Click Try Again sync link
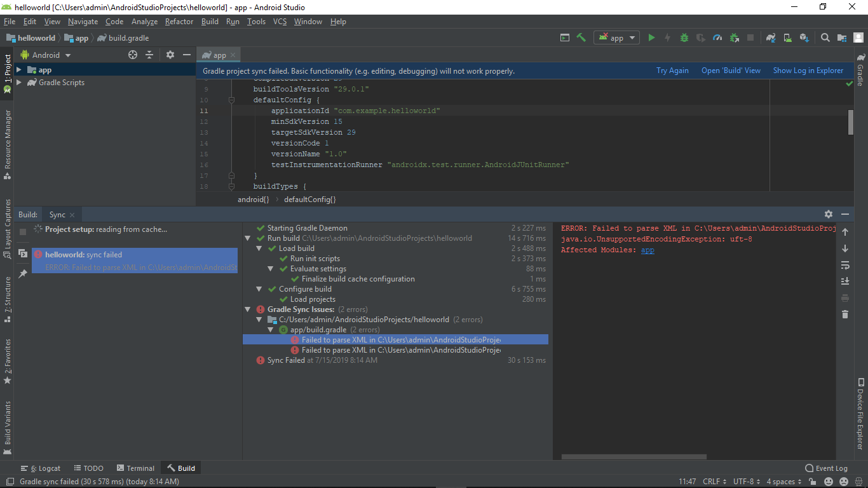Image resolution: width=868 pixels, height=488 pixels. [x=672, y=71]
